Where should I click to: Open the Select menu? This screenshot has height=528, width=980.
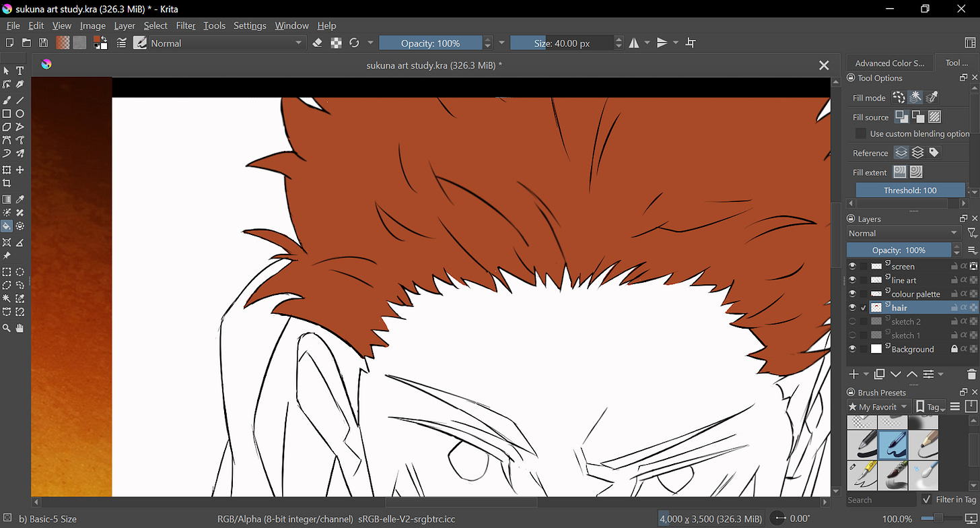click(155, 26)
